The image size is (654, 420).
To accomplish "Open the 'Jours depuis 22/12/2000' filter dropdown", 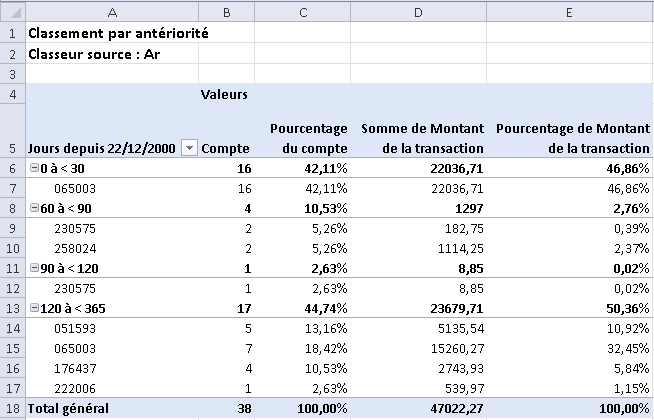I will tap(189, 148).
